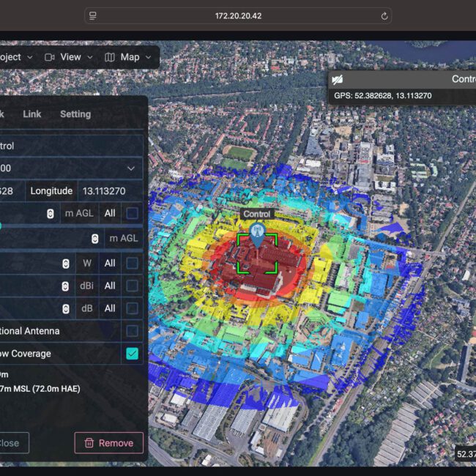Switch to the Link tab
476x476 pixels.
[x=32, y=114]
